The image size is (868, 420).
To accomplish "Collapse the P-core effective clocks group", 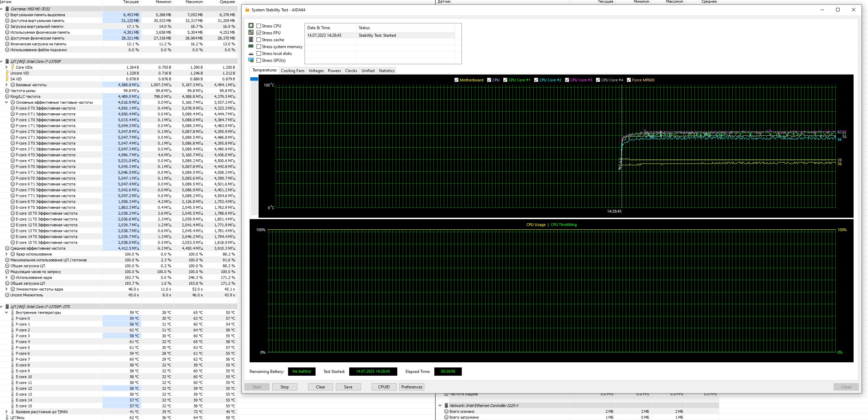I will 7,102.
